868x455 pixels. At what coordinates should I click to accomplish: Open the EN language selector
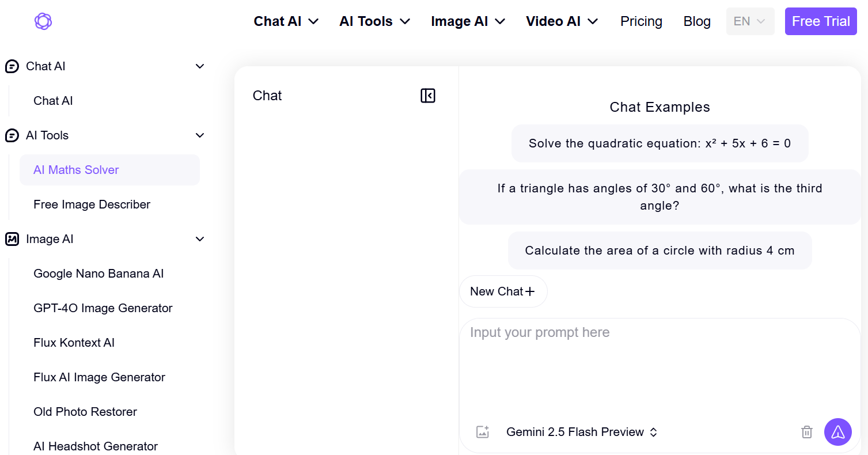(750, 21)
